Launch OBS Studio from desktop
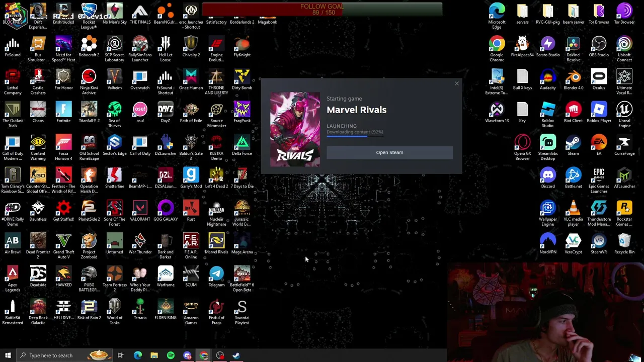 tap(599, 47)
